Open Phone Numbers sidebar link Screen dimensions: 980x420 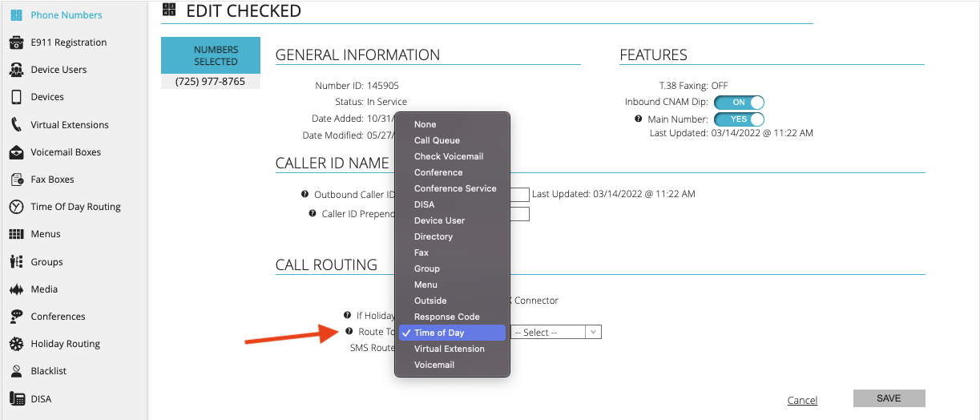[x=67, y=15]
